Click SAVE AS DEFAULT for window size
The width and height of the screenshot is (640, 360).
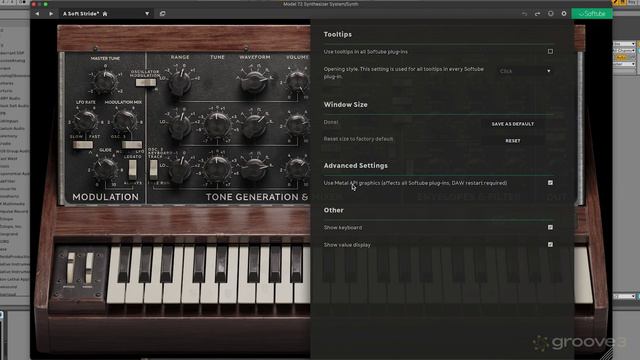tap(513, 124)
